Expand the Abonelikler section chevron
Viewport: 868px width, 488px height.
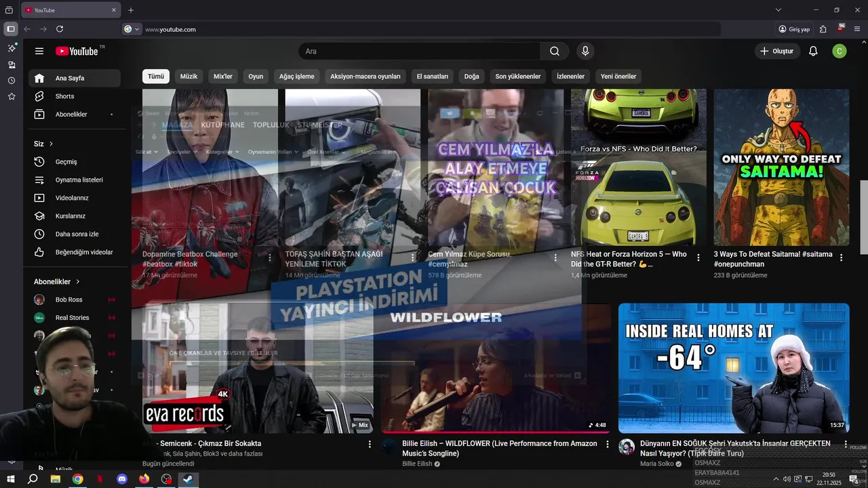(x=78, y=281)
